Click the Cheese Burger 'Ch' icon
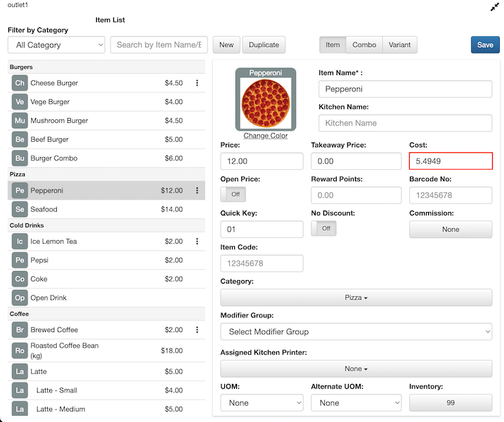This screenshot has width=504, height=422. pos(20,83)
